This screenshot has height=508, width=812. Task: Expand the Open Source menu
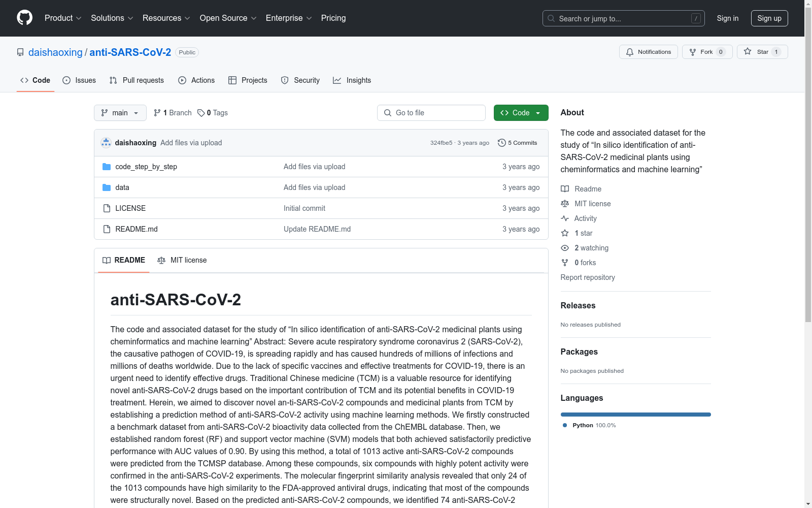coord(228,18)
